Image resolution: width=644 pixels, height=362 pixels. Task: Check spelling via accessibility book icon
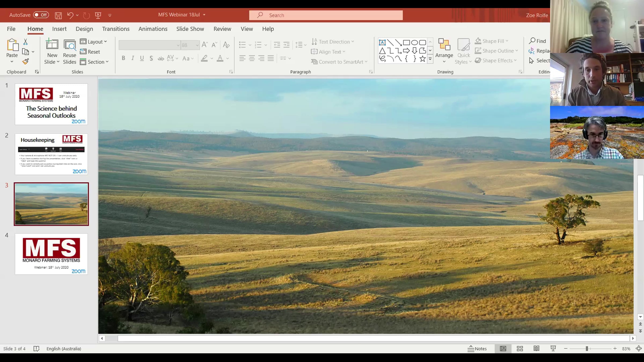click(36, 349)
